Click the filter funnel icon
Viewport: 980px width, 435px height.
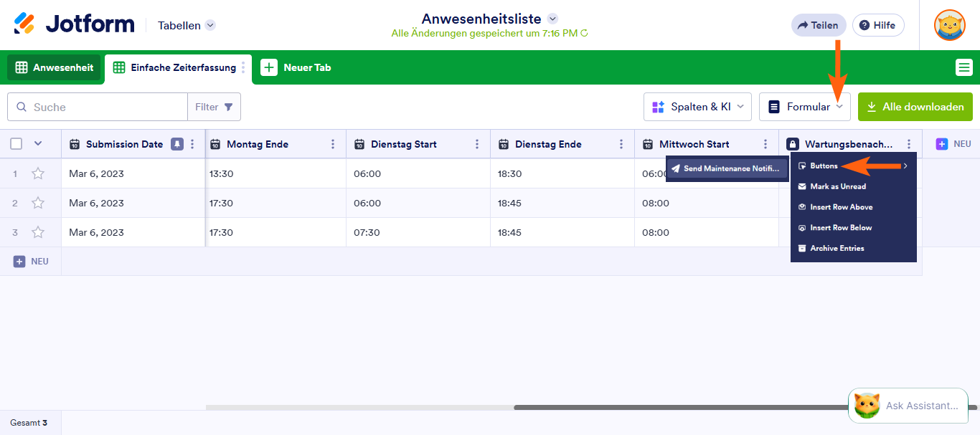[x=228, y=107]
